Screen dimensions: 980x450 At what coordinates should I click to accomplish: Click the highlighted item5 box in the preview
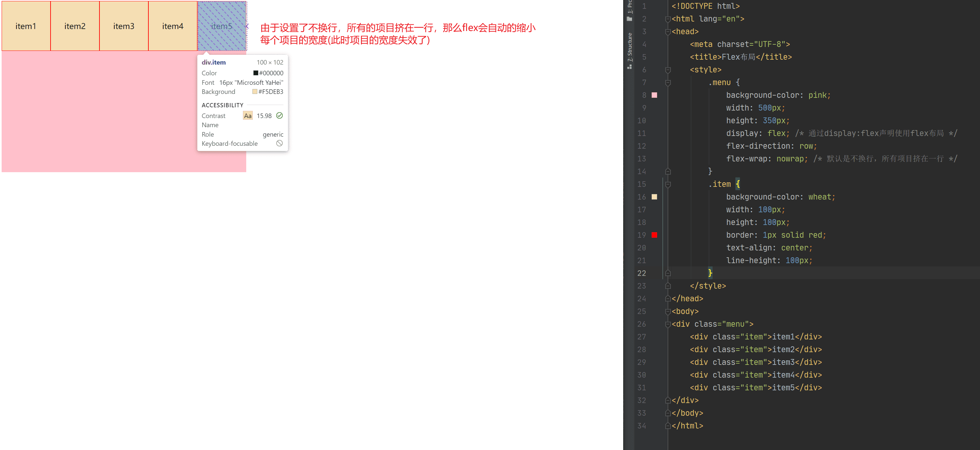click(x=222, y=26)
